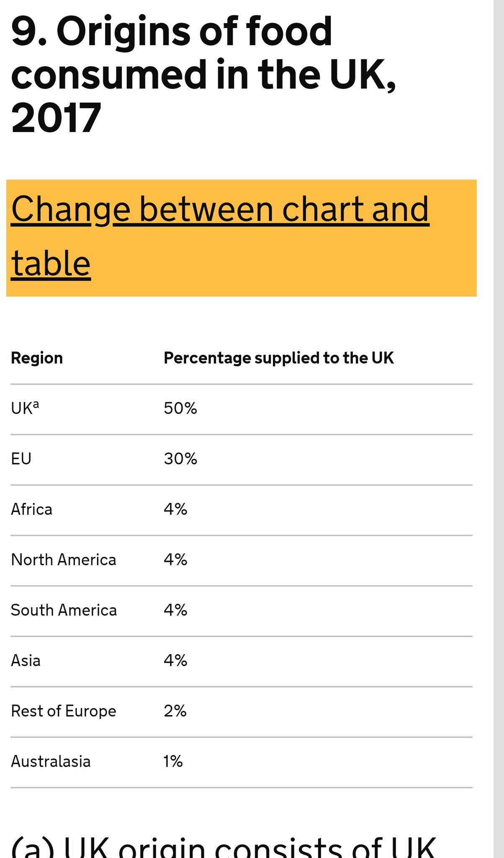The height and width of the screenshot is (858, 504).
Task: Select the North America region cell
Action: [x=63, y=560]
